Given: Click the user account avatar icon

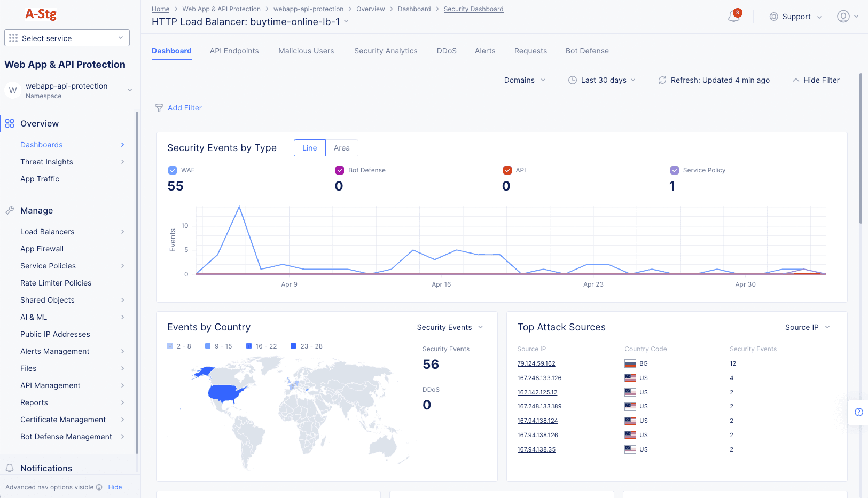Looking at the screenshot, I should pyautogui.click(x=843, y=17).
